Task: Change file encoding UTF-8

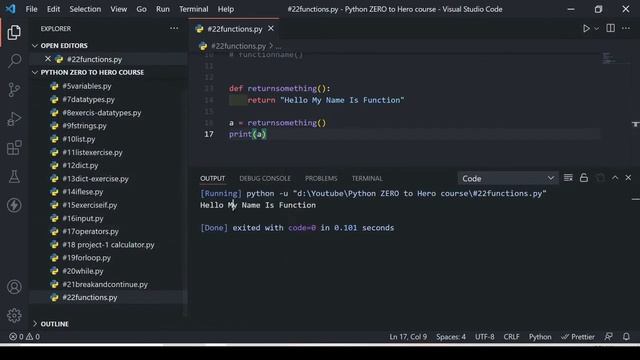Action: point(484,337)
